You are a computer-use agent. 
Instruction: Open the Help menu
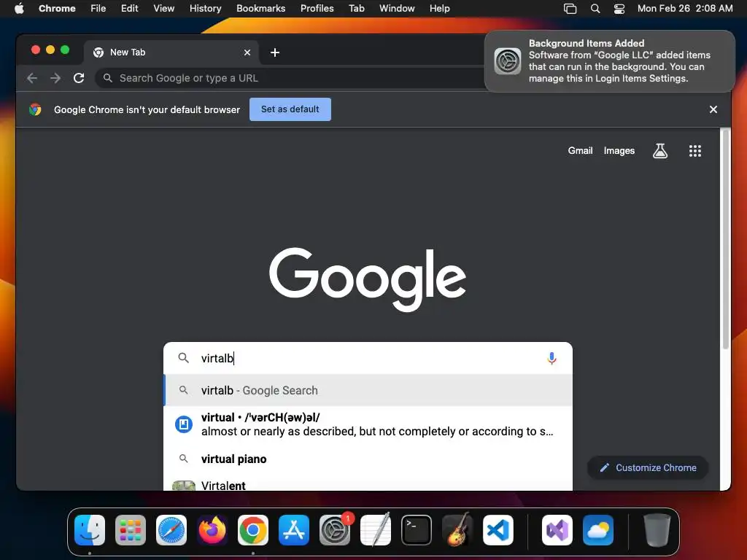(x=439, y=9)
